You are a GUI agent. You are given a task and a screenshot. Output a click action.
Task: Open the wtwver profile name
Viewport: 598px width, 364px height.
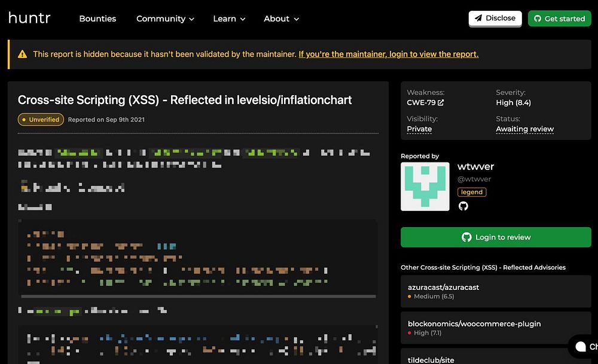click(x=475, y=167)
